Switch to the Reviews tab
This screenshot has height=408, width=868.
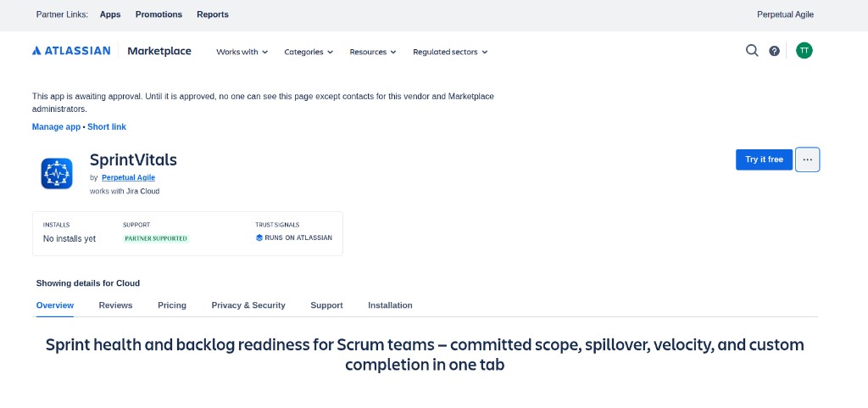point(115,305)
